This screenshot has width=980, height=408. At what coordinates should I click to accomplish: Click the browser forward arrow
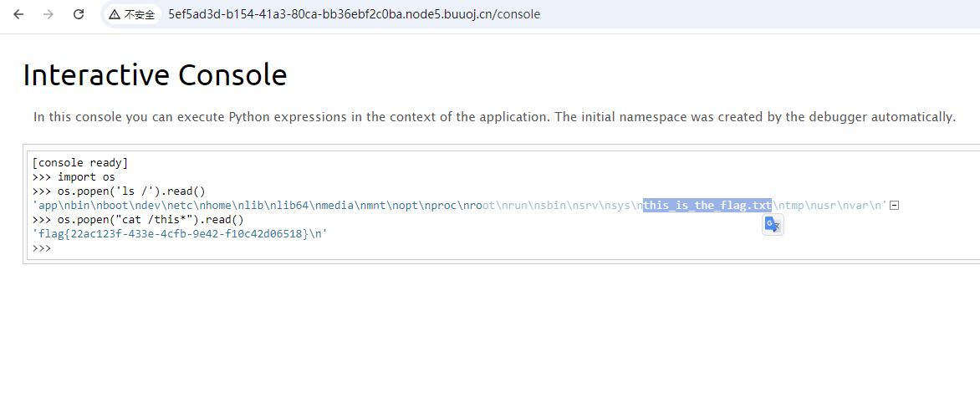click(x=48, y=14)
